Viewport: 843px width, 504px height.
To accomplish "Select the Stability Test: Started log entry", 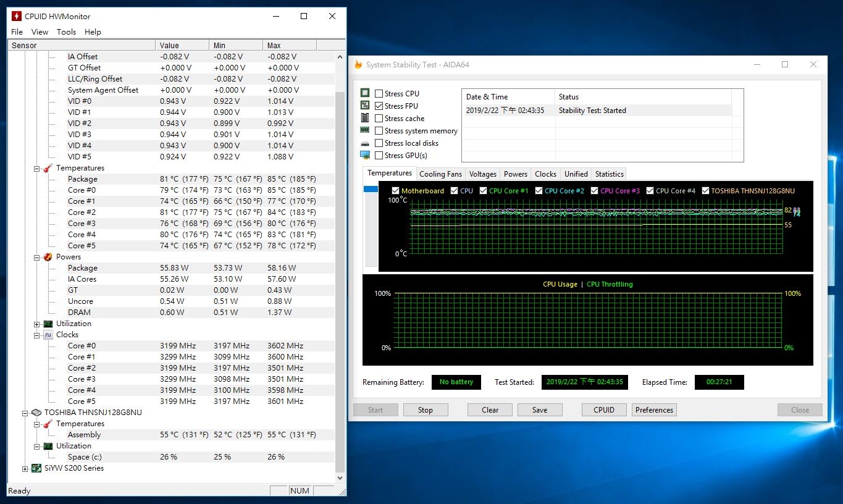I will (597, 111).
